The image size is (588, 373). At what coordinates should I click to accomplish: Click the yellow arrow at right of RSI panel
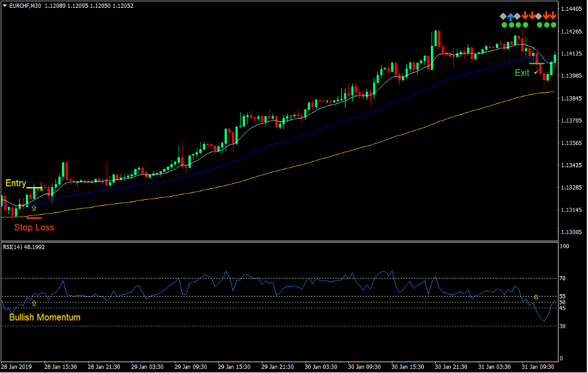[x=536, y=297]
